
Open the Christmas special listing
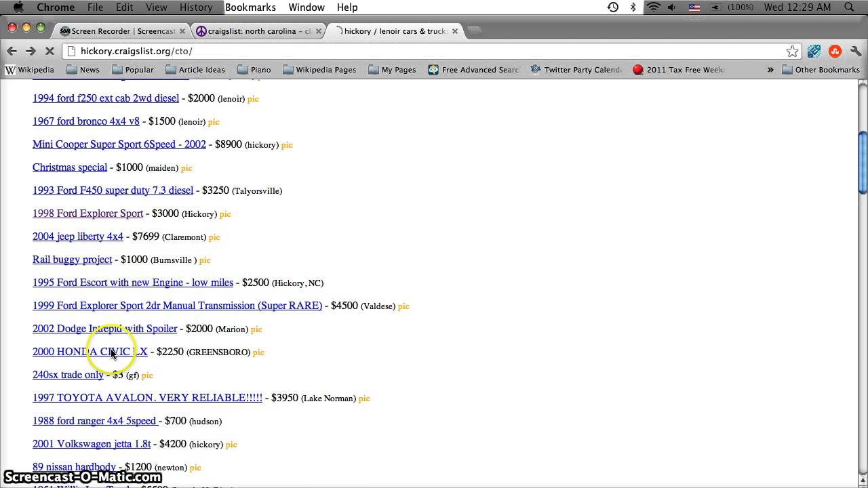click(x=70, y=167)
